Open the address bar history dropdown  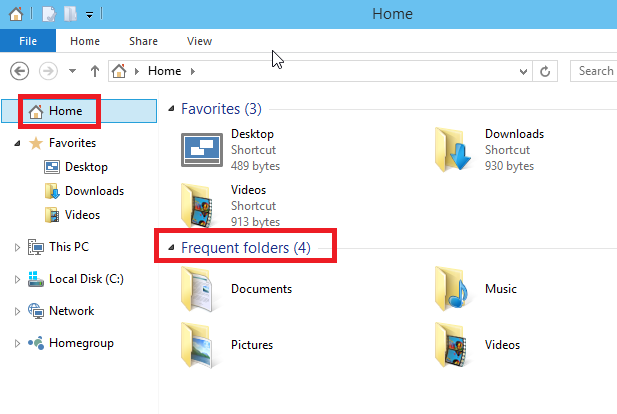[x=523, y=71]
